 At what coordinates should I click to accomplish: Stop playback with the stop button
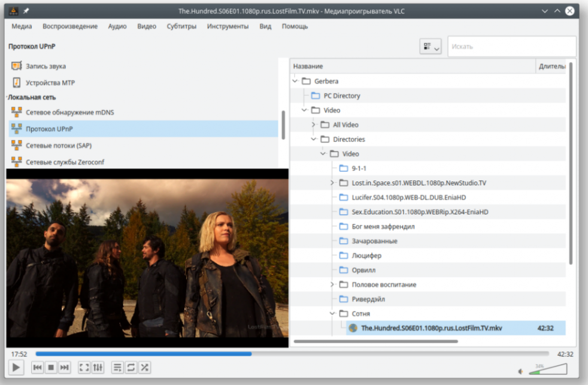[51, 368]
